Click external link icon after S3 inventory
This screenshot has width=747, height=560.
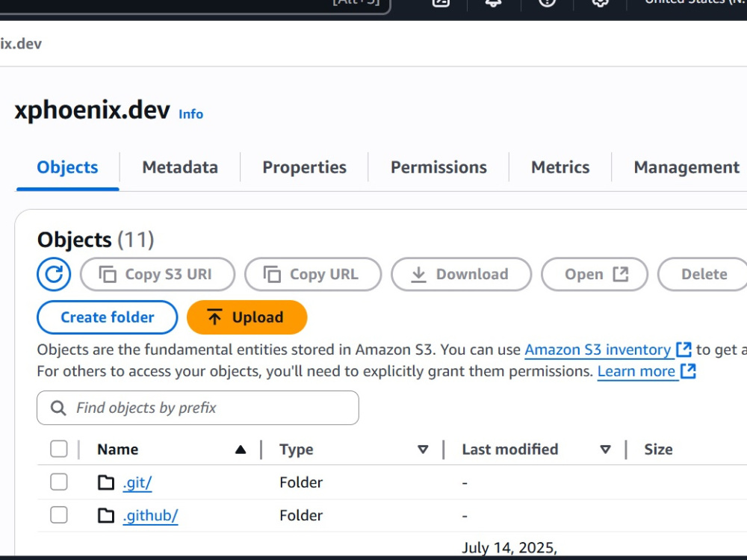point(684,349)
